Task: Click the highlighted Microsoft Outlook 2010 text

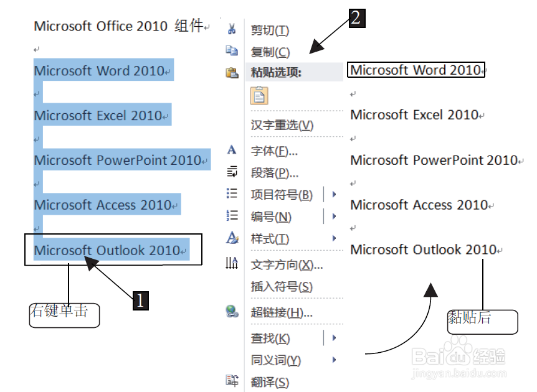Action: 110,250
